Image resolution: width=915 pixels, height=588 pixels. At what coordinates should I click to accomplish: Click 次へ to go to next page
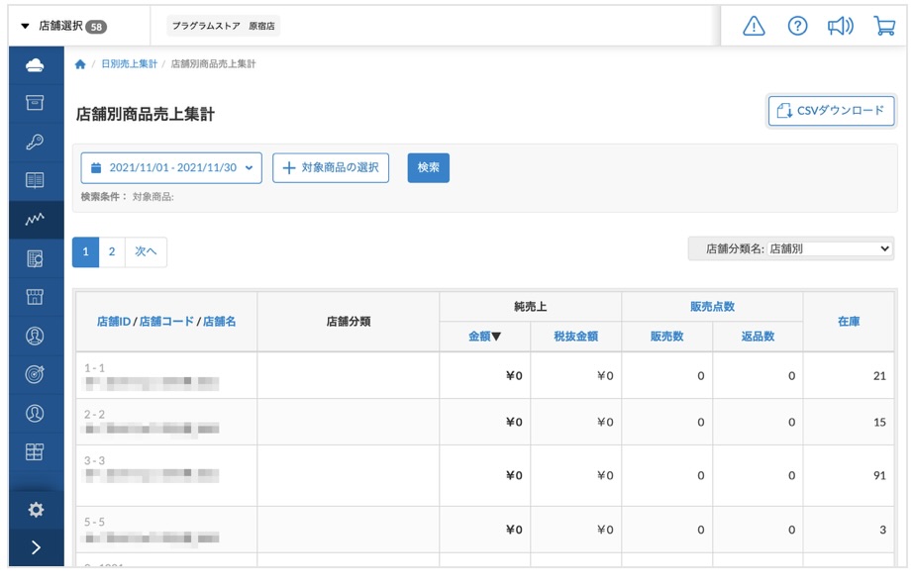(146, 252)
